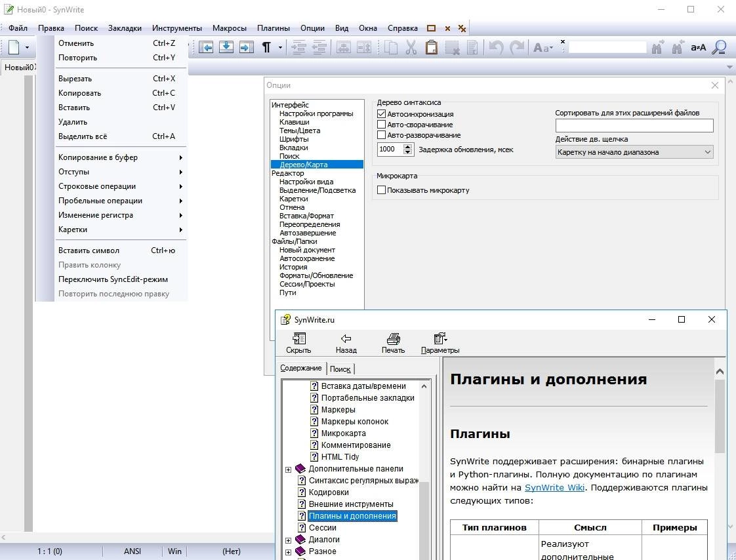Viewport: 736px width, 560px height.
Task: Toggle the left panel icon in toolbar
Action: click(206, 47)
